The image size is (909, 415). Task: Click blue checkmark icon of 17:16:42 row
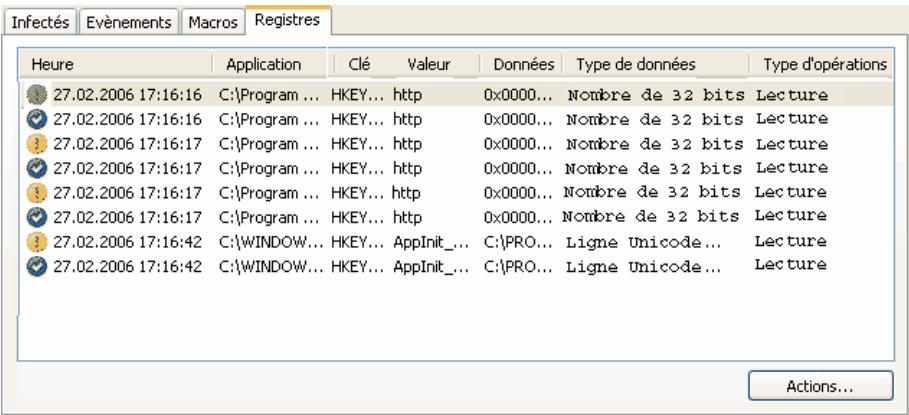click(37, 267)
